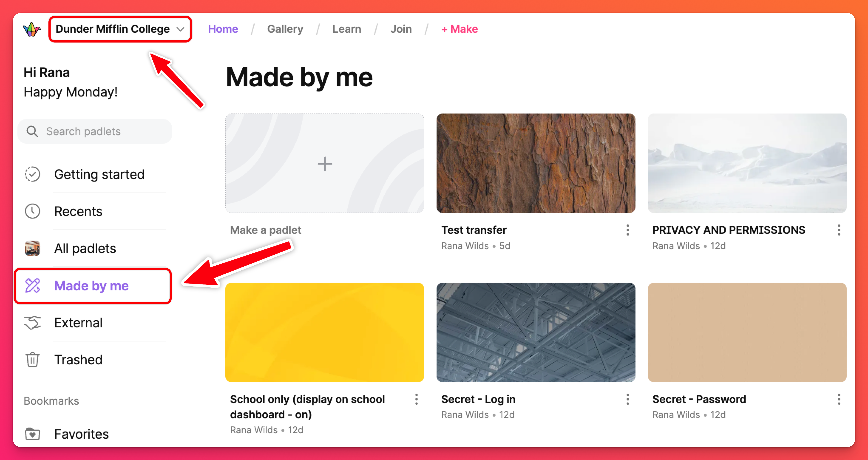The height and width of the screenshot is (460, 868).
Task: Select the Made by me pencil icon
Action: pos(32,286)
